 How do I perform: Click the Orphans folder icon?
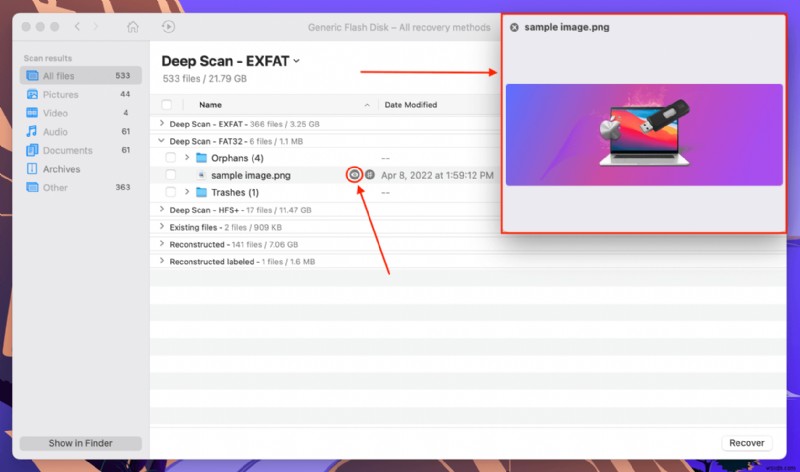202,158
